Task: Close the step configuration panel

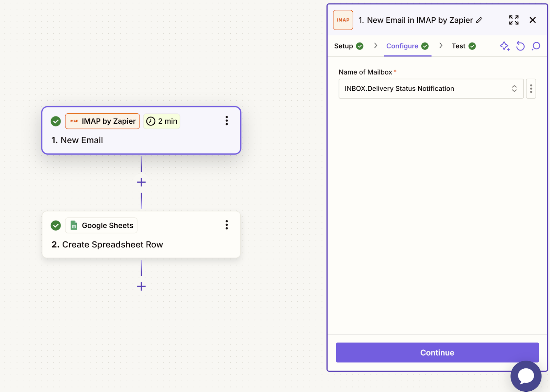Action: tap(532, 20)
